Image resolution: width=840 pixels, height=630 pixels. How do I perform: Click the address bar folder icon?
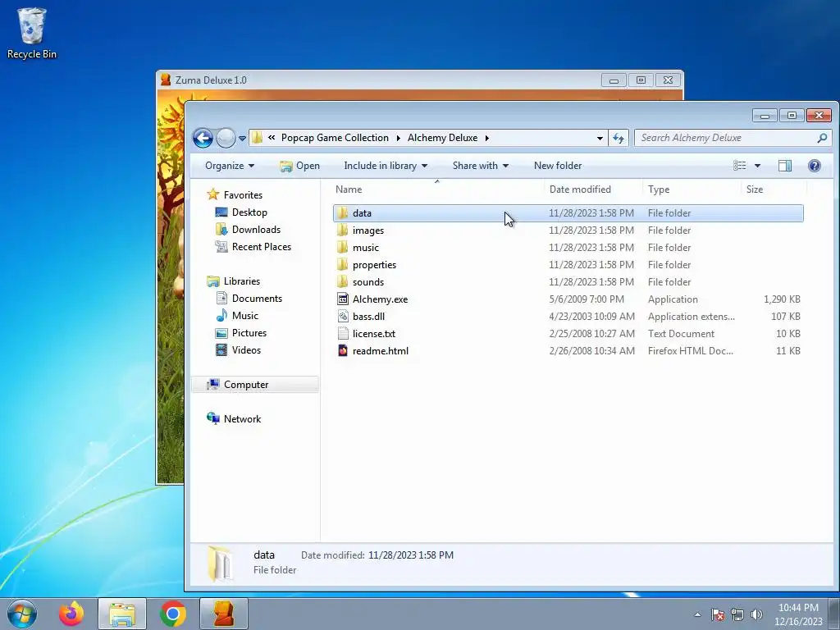pos(257,138)
